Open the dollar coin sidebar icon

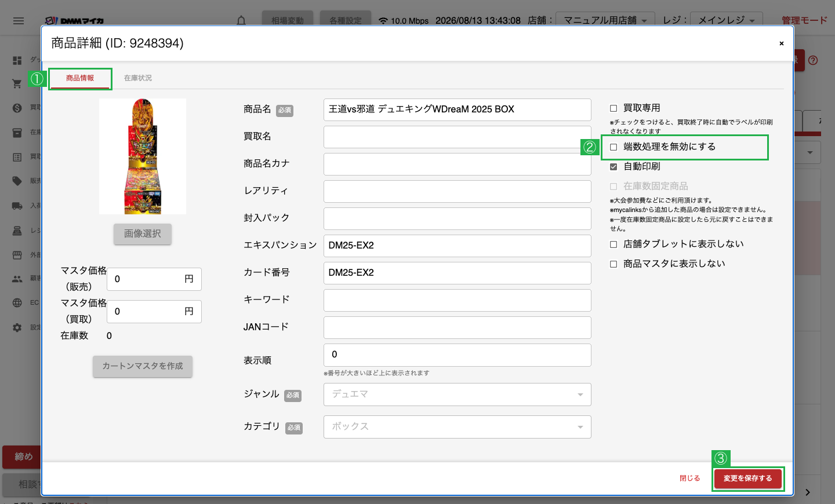17,108
